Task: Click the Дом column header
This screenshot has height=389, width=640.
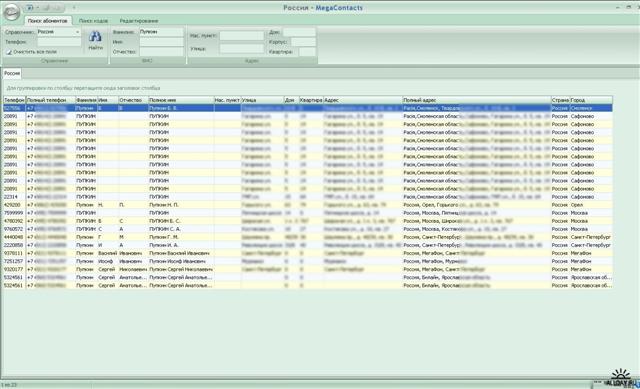Action: click(291, 100)
